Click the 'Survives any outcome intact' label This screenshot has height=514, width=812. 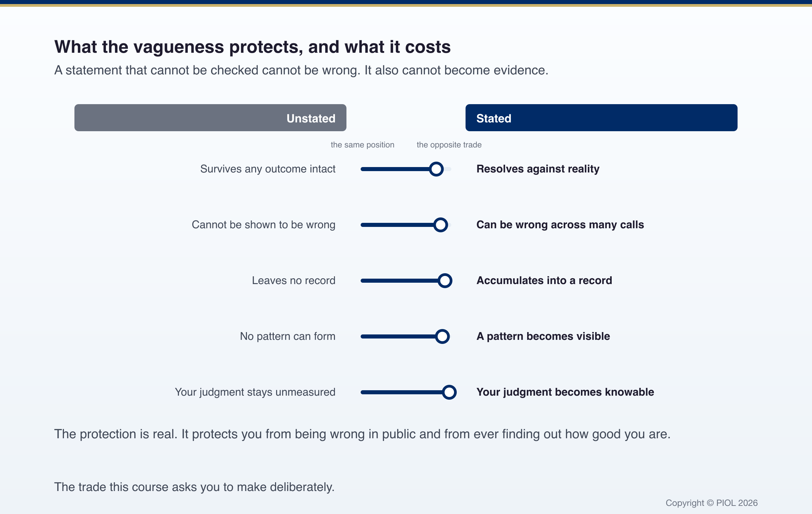268,169
